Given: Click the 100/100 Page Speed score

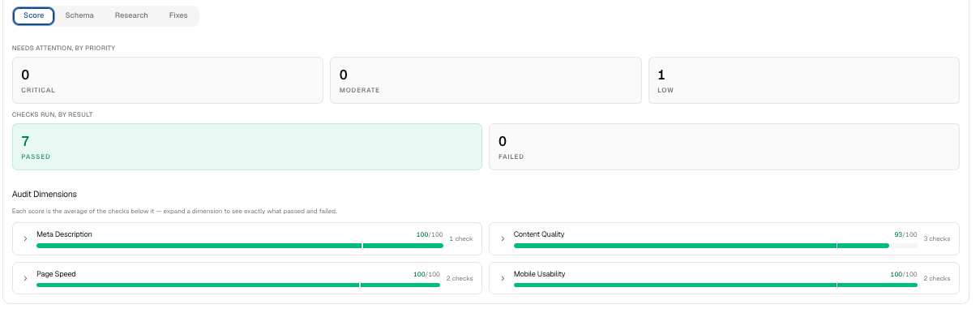Looking at the screenshot, I should click(426, 274).
